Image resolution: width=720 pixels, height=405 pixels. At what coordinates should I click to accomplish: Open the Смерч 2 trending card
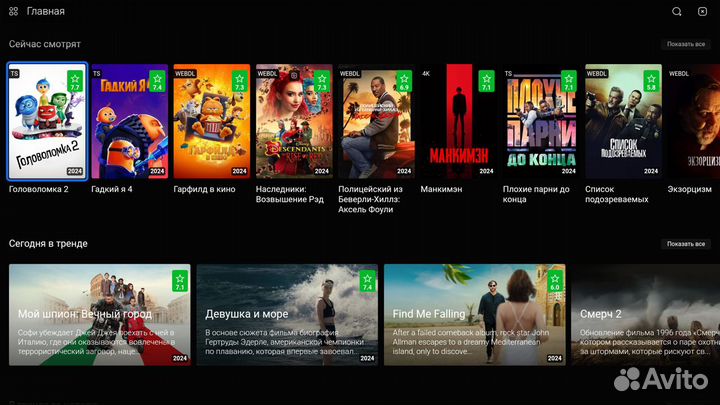pos(645,315)
